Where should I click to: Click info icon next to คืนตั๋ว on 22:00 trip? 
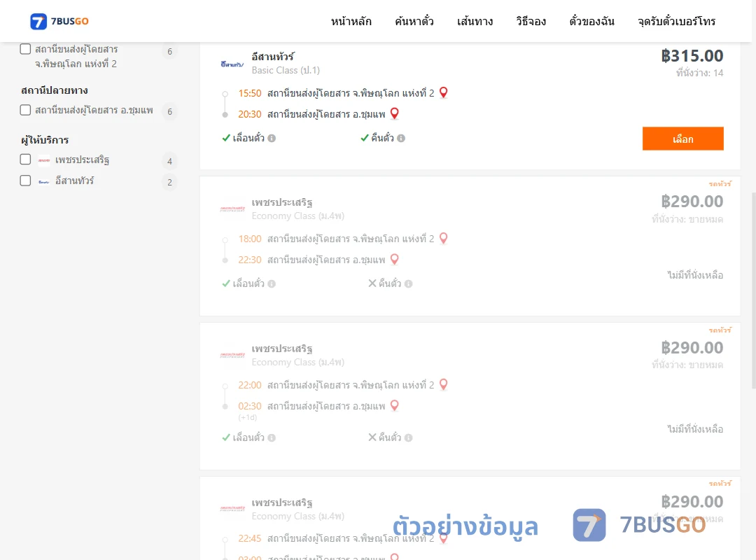point(408,438)
